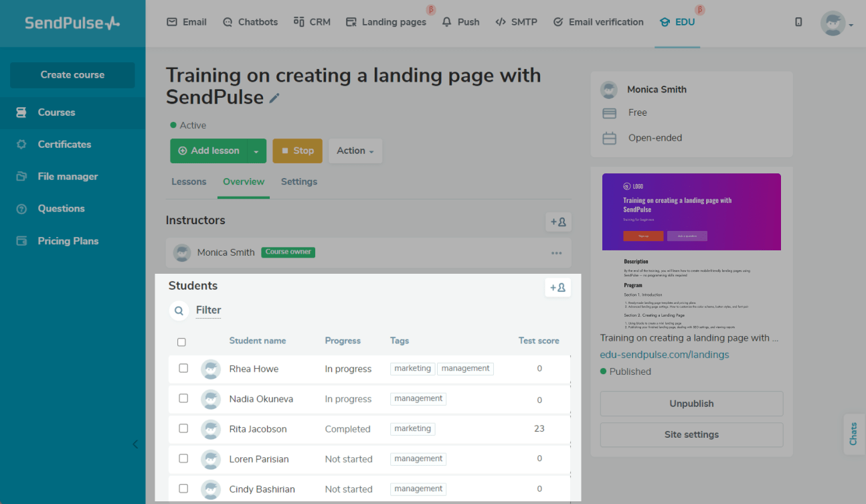Image resolution: width=866 pixels, height=504 pixels.
Task: Tick the checkbox for Rhea Howe
Action: (183, 368)
